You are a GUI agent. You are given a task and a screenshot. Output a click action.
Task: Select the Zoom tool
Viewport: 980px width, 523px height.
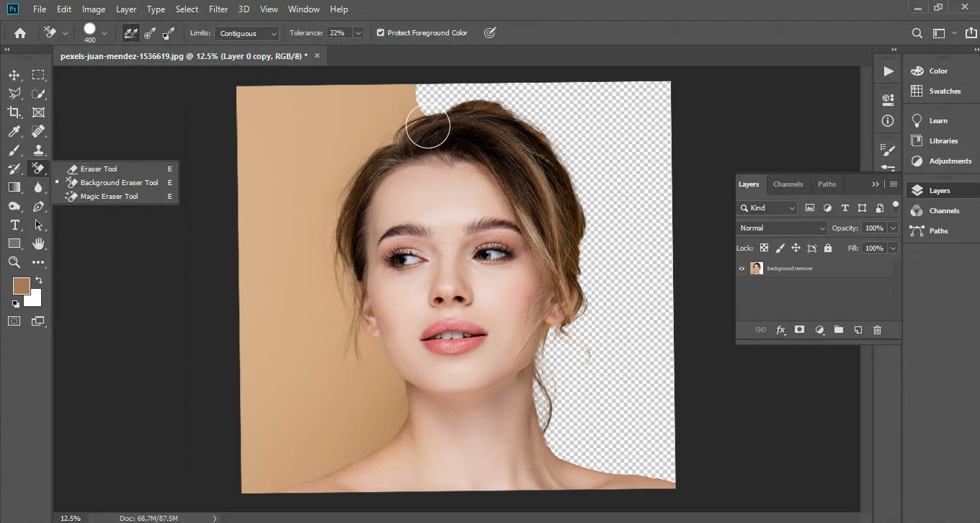(x=14, y=262)
